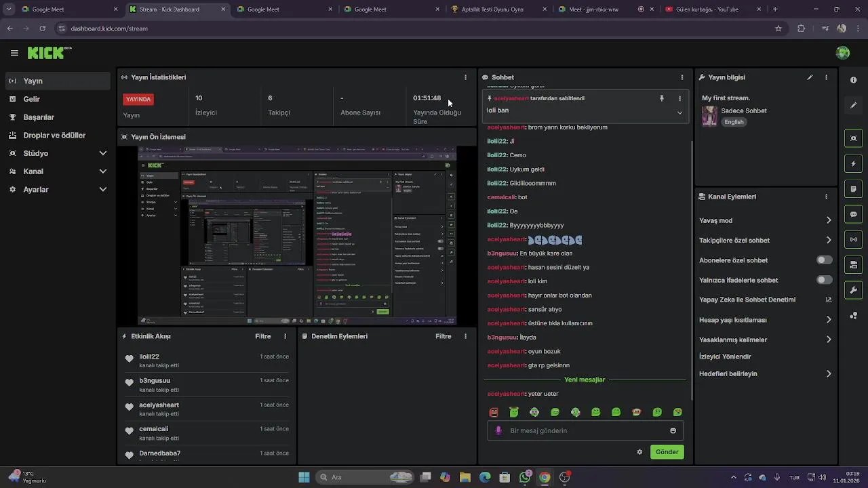Open Sohbet panel three-dot menu

[682, 77]
